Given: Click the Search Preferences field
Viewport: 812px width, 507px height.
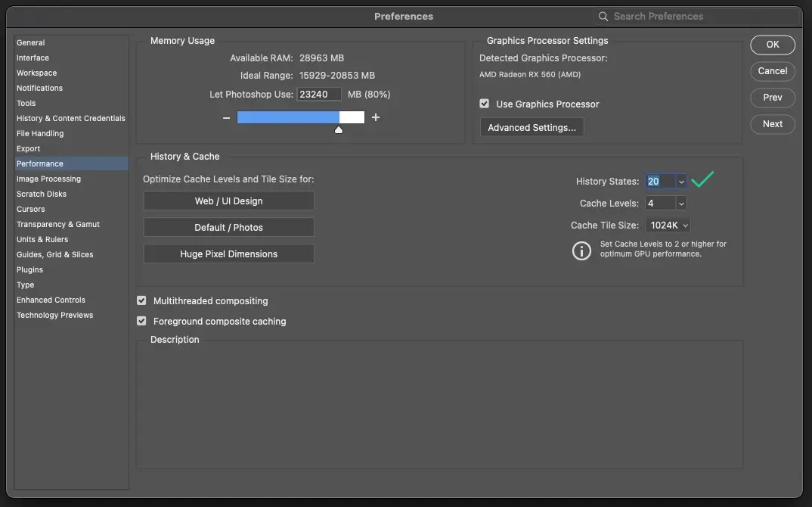Looking at the screenshot, I should (697, 17).
